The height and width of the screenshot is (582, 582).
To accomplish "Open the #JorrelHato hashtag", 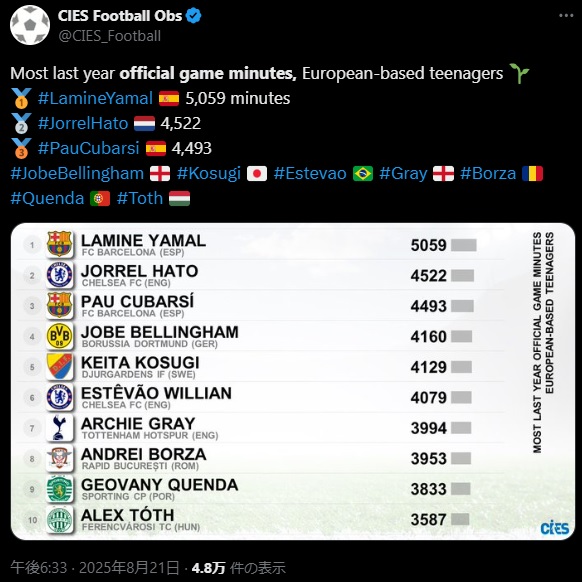I will click(83, 123).
